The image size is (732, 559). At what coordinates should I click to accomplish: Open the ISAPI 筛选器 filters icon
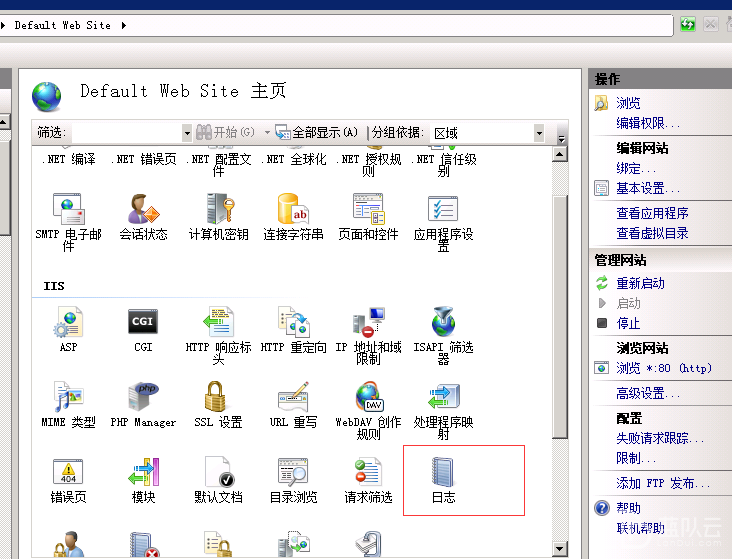click(x=443, y=322)
